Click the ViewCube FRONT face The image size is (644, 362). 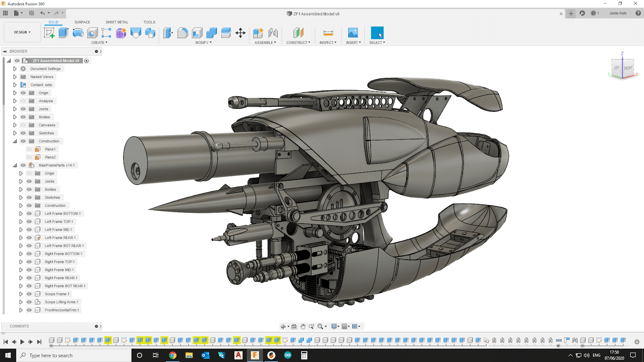tap(628, 68)
